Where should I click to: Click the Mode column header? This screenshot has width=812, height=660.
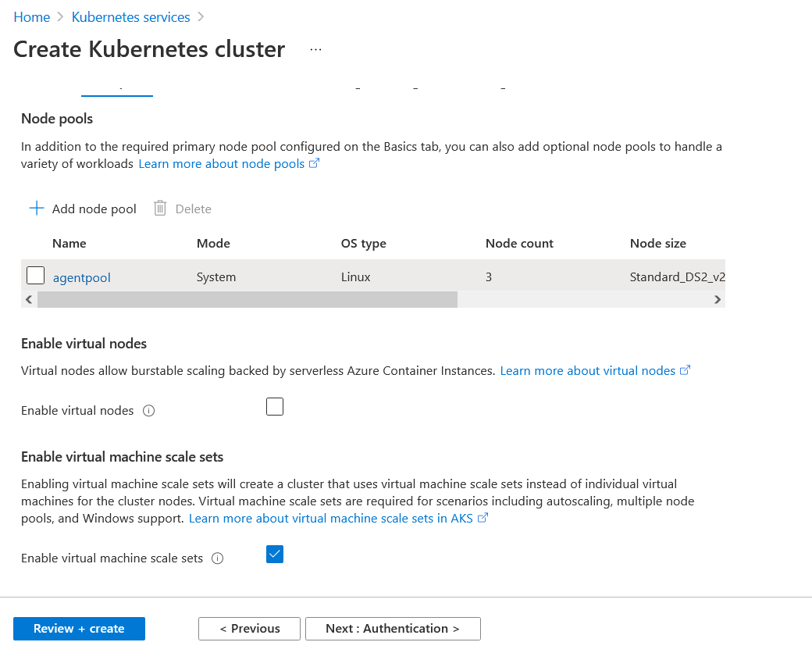pyautogui.click(x=213, y=244)
